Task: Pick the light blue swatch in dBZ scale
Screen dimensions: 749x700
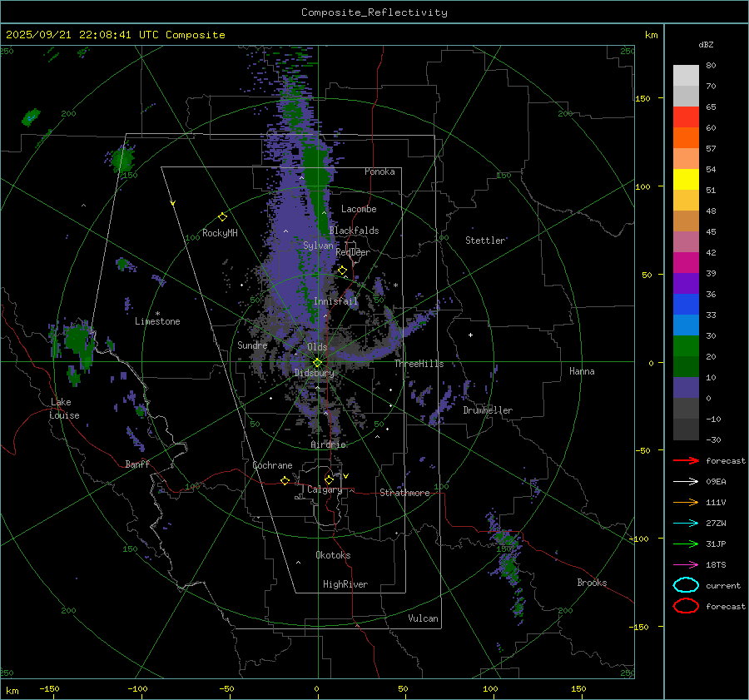Action: 686,325
